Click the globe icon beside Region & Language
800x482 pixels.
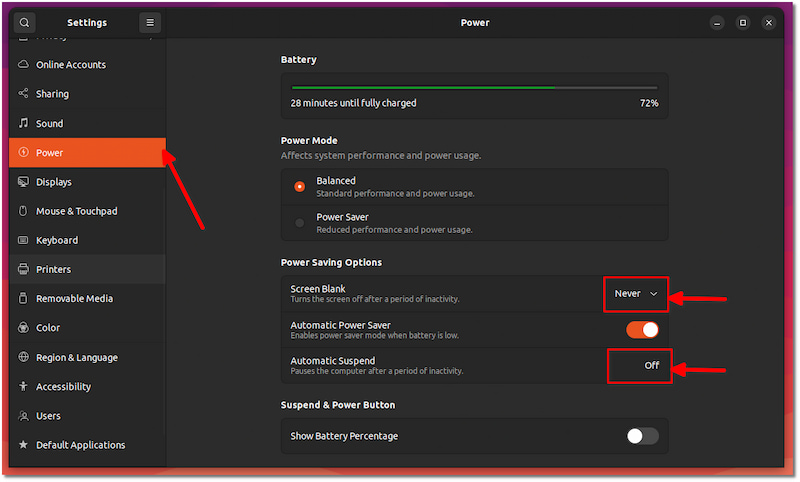(23, 357)
